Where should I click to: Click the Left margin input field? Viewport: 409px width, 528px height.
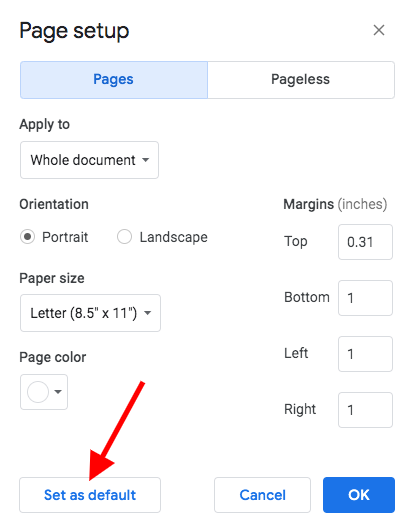point(365,354)
